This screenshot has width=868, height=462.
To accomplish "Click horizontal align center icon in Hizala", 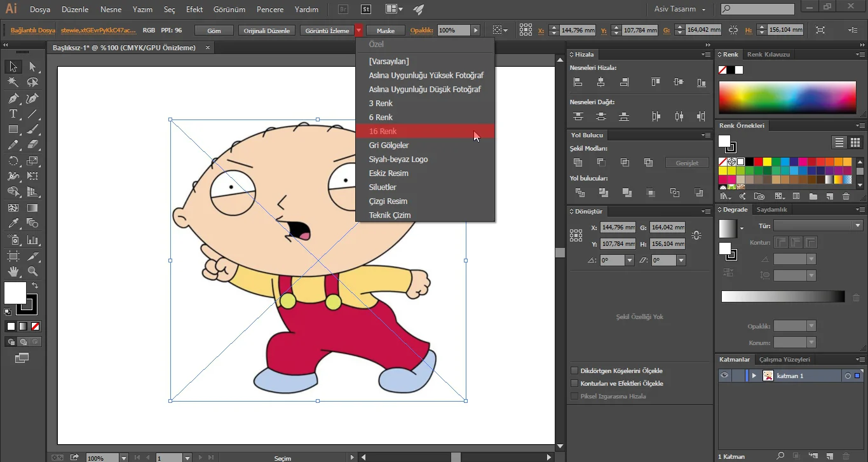I will pos(600,82).
